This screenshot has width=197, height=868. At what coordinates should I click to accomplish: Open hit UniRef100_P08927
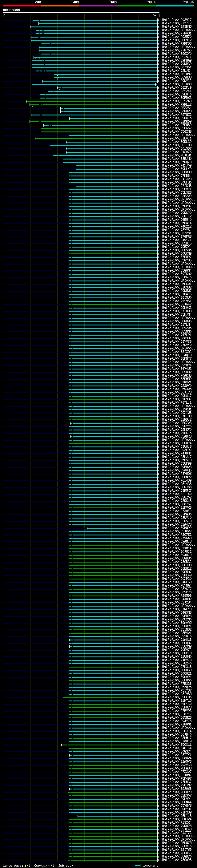coord(177,20)
